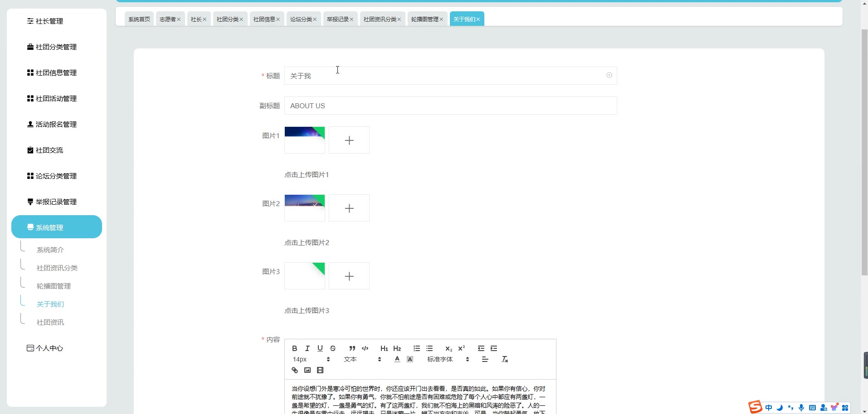The image size is (868, 414).
Task: Add another image for 图片1
Action: pos(349,140)
